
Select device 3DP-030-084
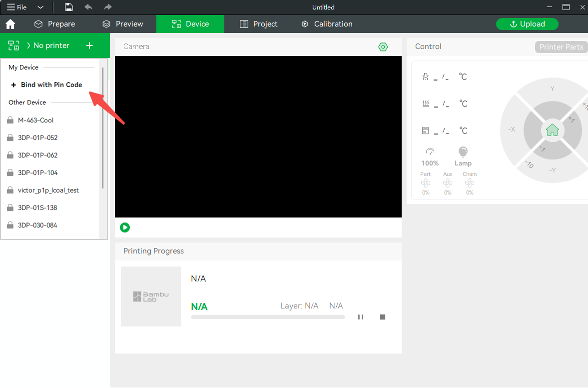(x=37, y=225)
